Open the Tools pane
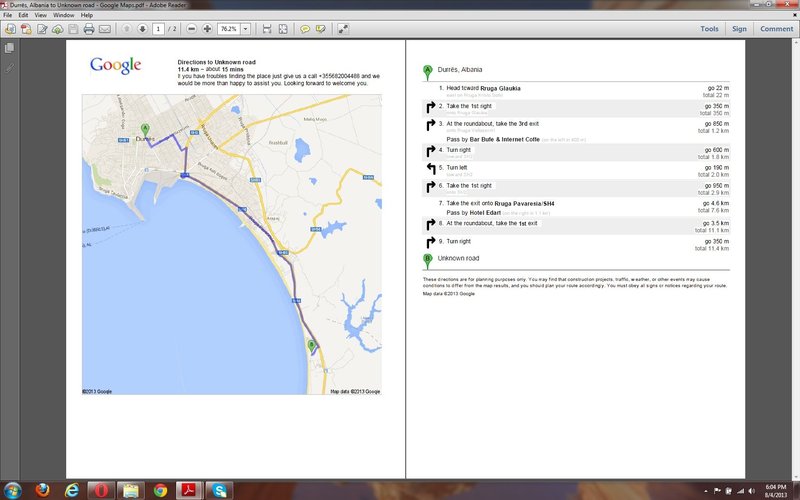Image resolution: width=800 pixels, height=500 pixels. [x=709, y=29]
